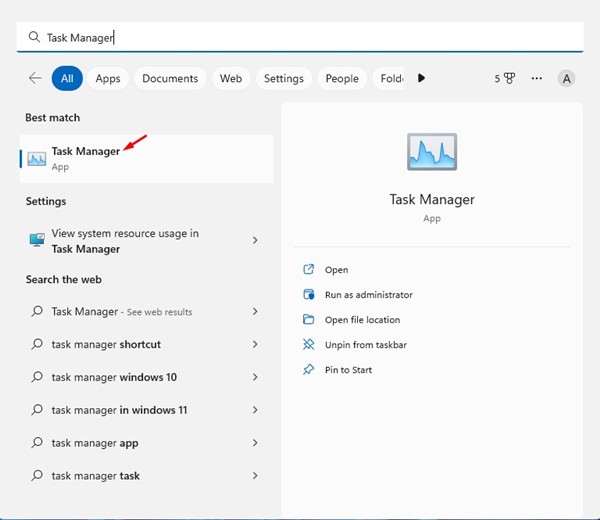600x520 pixels.
Task: Expand chevron for Task Manager web results
Action: (255, 311)
